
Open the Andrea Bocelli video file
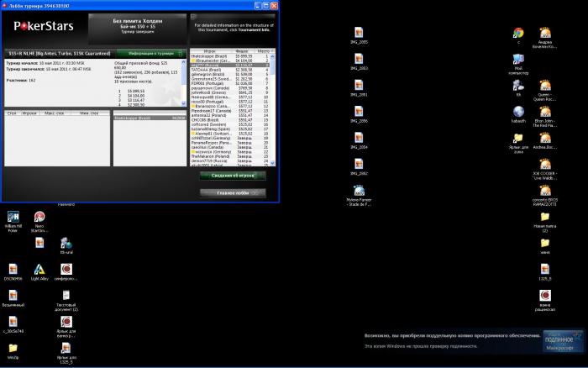pos(545,138)
